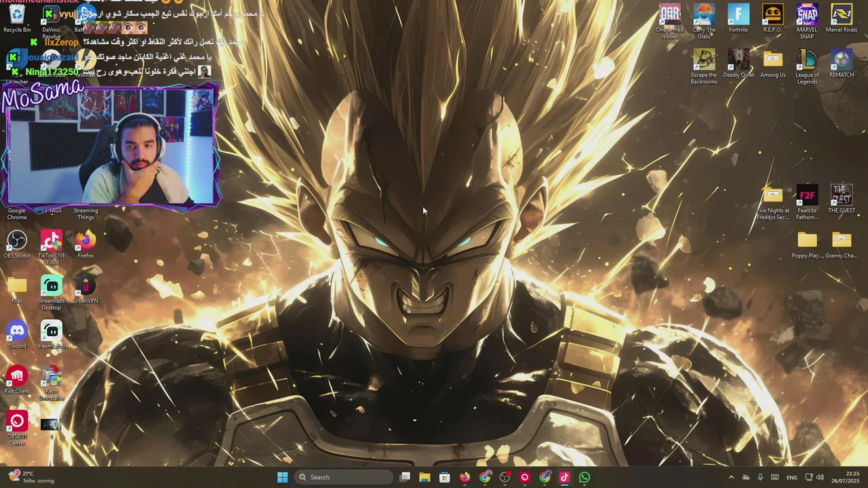The height and width of the screenshot is (488, 868).
Task: Switch to OBS Studio in taskbar
Action: pyautogui.click(x=505, y=477)
